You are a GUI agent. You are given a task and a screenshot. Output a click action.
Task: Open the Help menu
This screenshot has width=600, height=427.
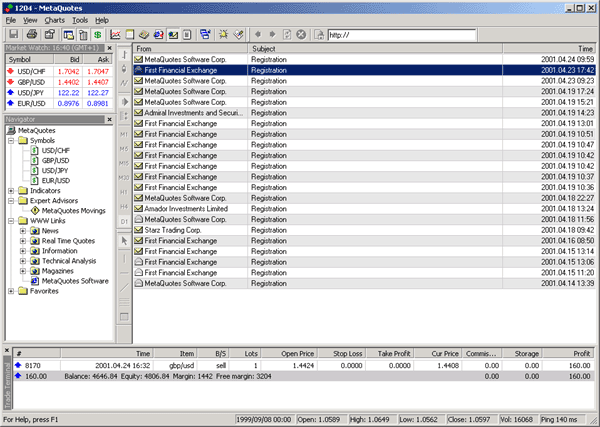pyautogui.click(x=102, y=20)
